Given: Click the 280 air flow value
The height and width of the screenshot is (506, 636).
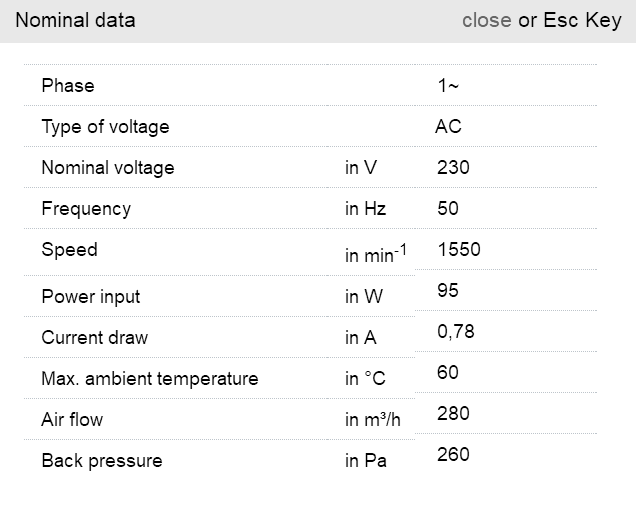Looking at the screenshot, I should click(453, 413).
